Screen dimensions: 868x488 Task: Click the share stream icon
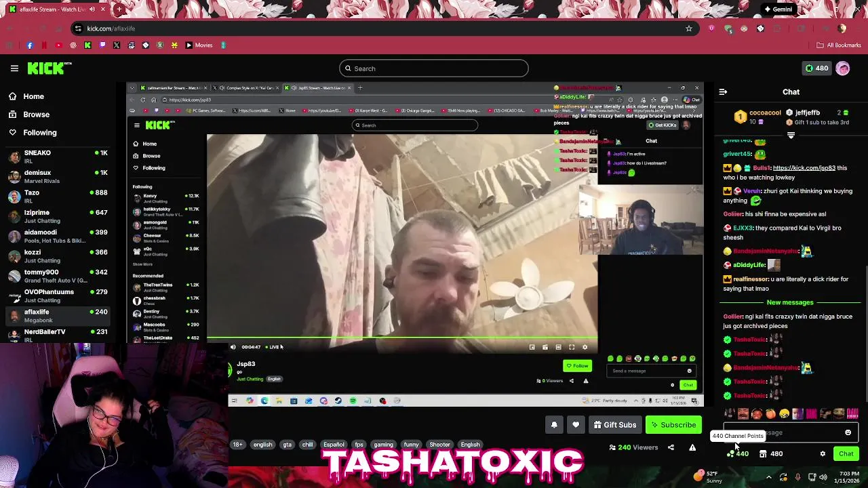pyautogui.click(x=671, y=447)
